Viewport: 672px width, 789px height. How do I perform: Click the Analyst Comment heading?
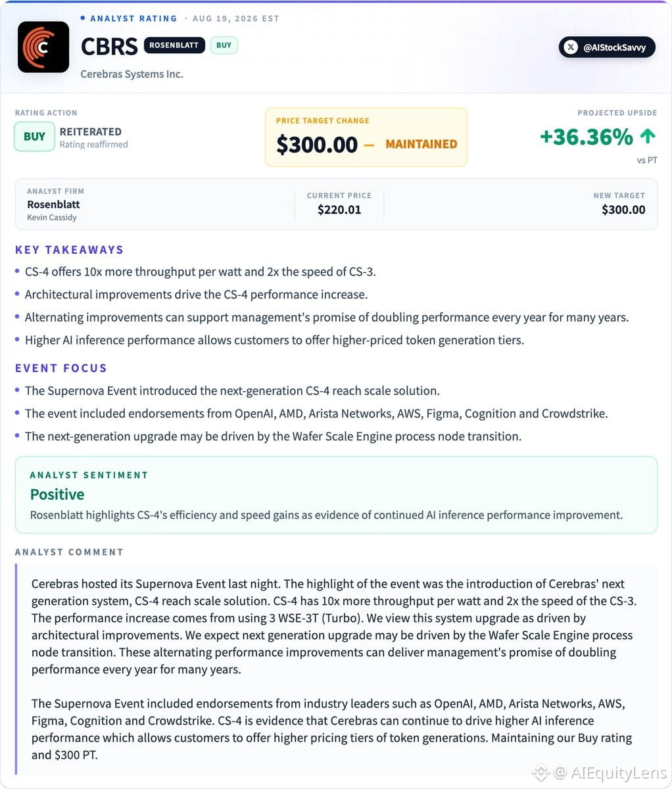click(69, 552)
